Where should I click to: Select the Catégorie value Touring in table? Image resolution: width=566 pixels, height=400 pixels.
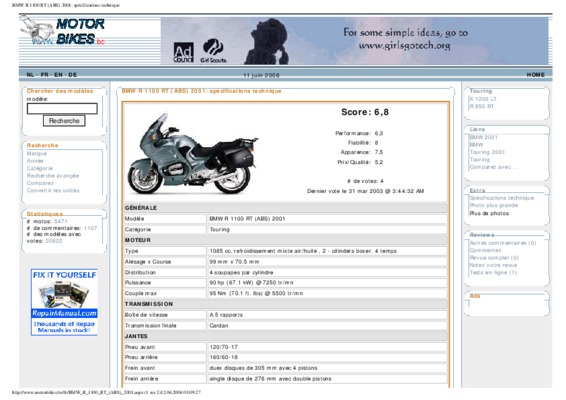pos(219,230)
